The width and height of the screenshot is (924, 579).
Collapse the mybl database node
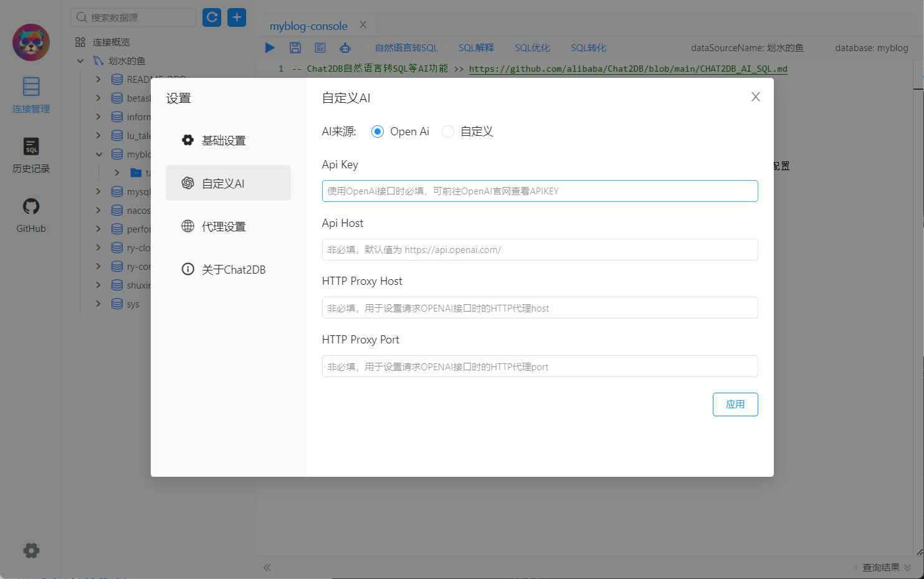(98, 155)
